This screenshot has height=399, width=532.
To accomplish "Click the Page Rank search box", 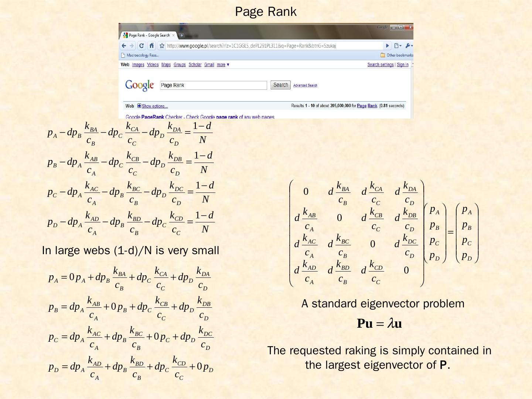I will coord(213,85).
